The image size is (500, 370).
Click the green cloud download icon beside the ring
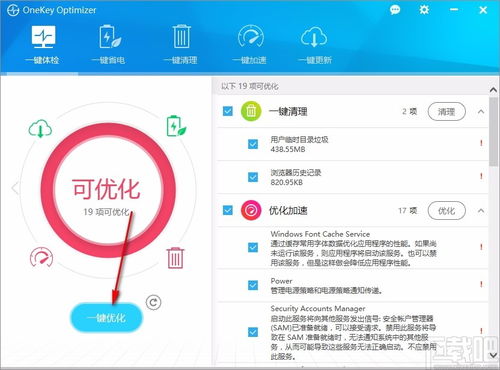point(40,129)
